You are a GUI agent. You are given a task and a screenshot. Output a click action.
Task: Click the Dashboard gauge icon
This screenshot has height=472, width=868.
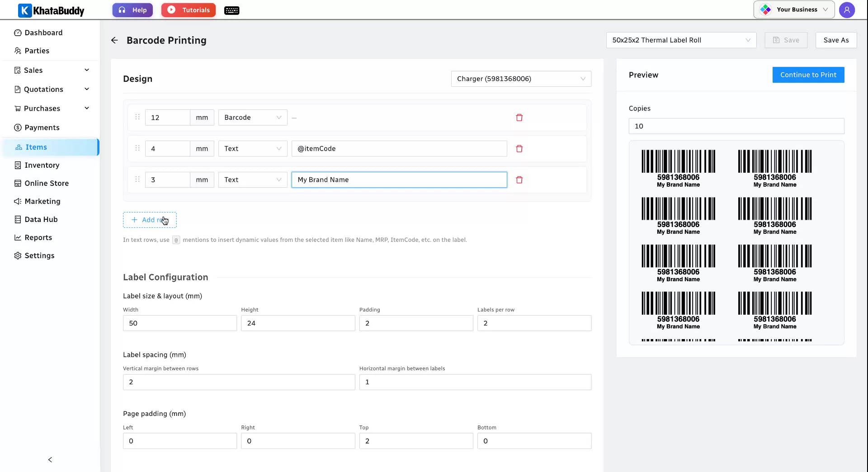click(18, 33)
